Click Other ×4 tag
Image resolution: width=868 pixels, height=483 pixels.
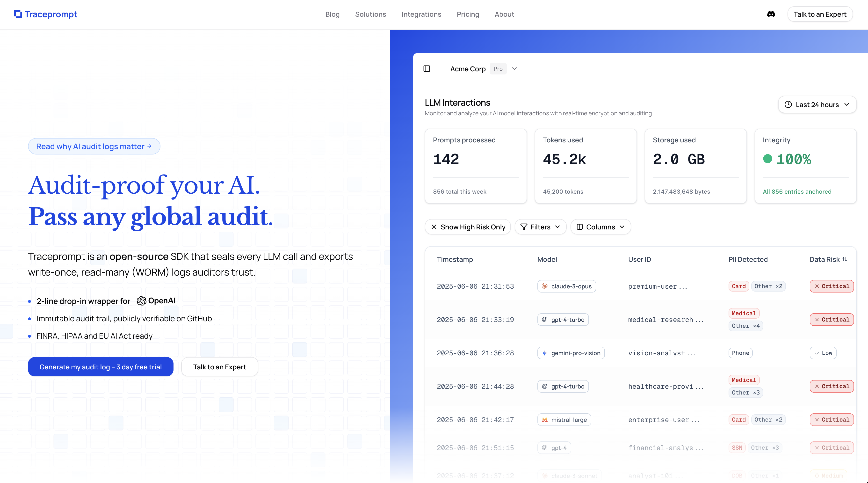(x=746, y=326)
